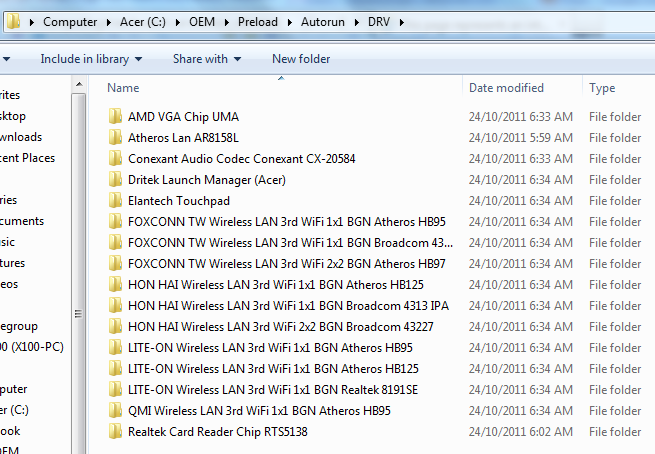Create a New folder from the toolbar
The image size is (655, 454).
(301, 59)
